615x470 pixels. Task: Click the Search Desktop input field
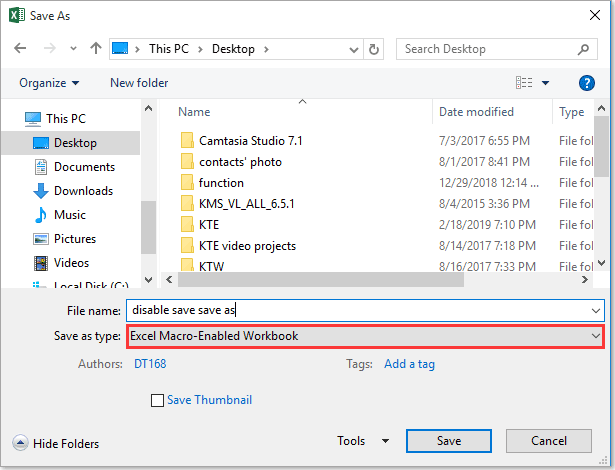pyautogui.click(x=485, y=48)
